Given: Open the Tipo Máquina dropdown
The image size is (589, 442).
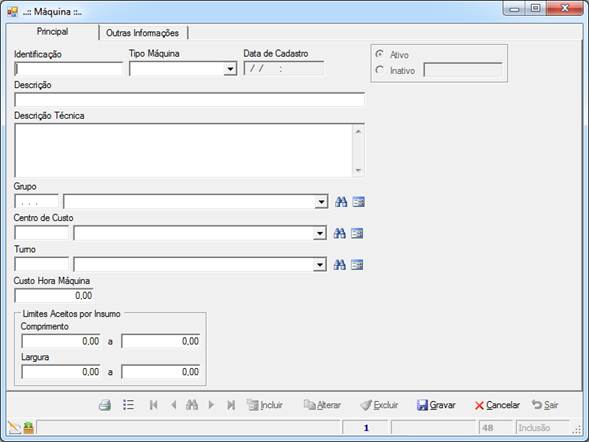Looking at the screenshot, I should 230,69.
